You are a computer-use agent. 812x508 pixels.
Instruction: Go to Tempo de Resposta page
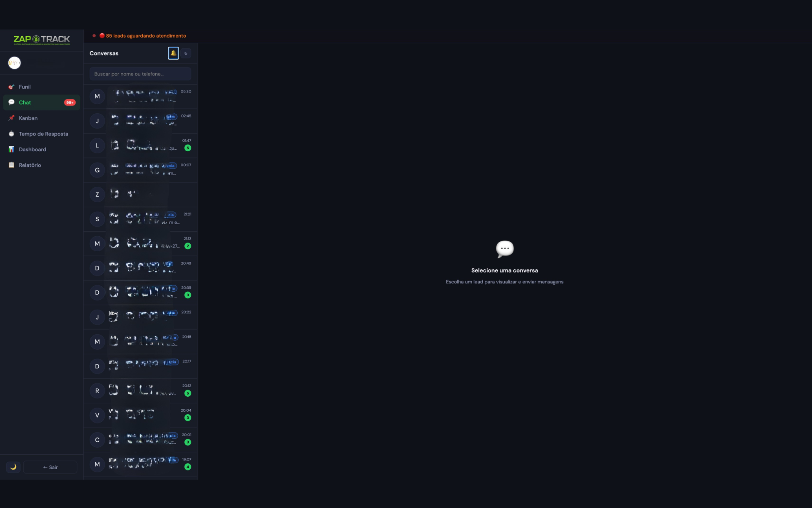(x=43, y=134)
